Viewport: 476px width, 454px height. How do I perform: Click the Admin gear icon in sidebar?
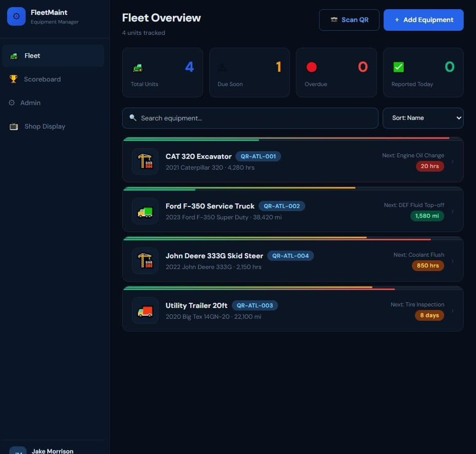click(13, 103)
